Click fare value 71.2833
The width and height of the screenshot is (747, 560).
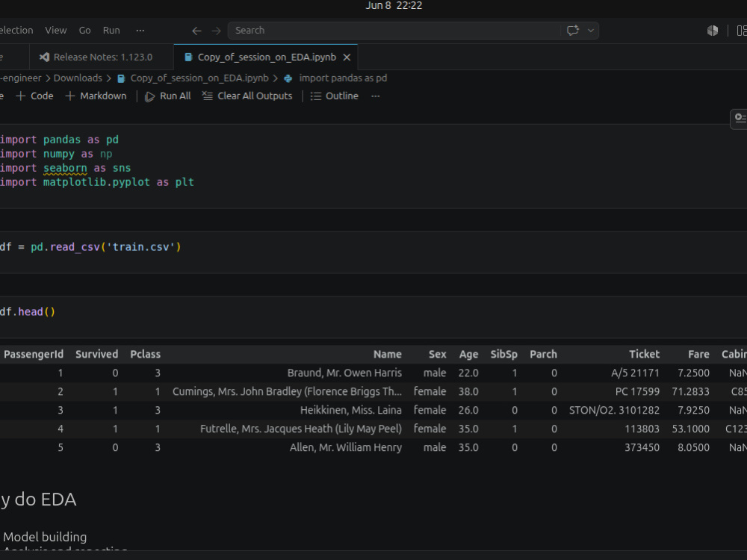click(x=691, y=391)
